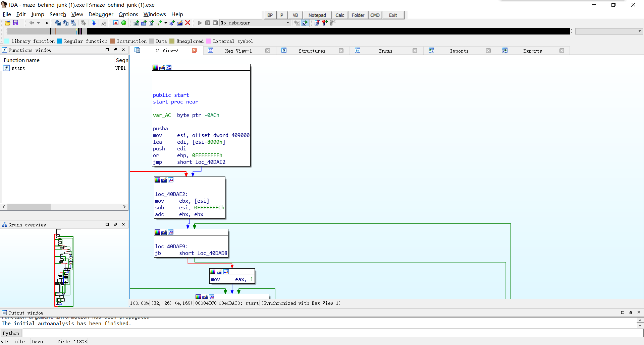Open the Windows menu
This screenshot has height=345, width=644.
155,14
